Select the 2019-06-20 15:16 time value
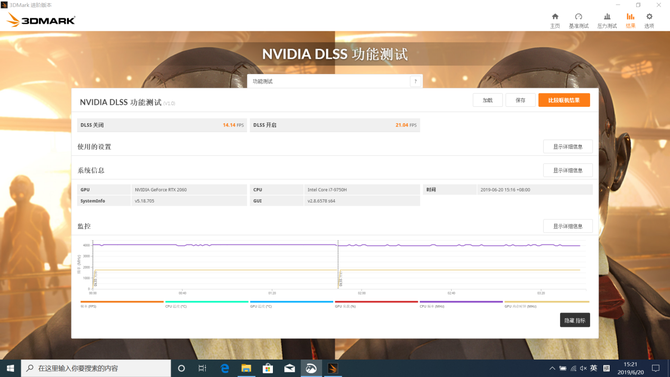670x377 pixels. click(505, 189)
